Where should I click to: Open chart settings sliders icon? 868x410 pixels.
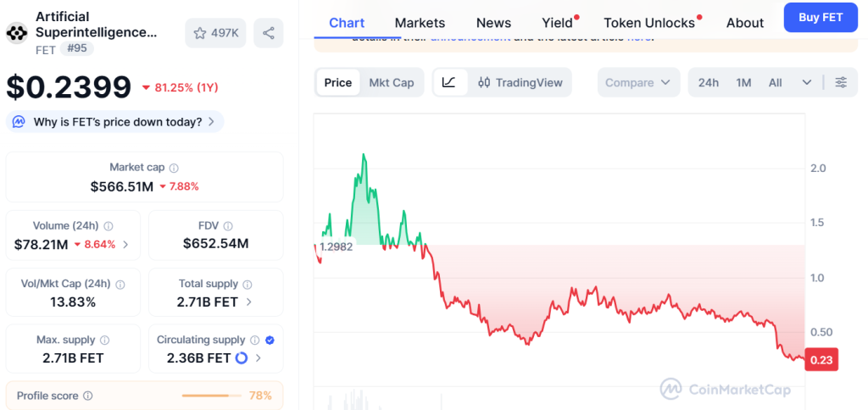[x=841, y=82]
